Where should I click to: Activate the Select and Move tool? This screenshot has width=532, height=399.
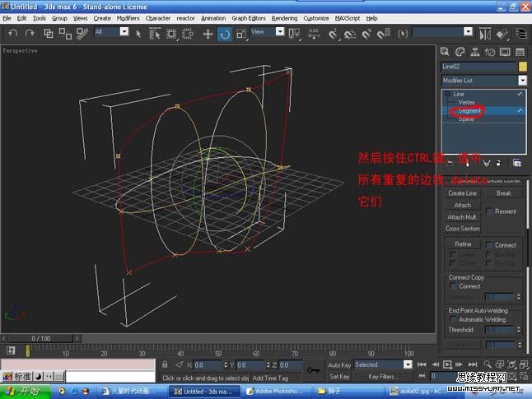208,34
